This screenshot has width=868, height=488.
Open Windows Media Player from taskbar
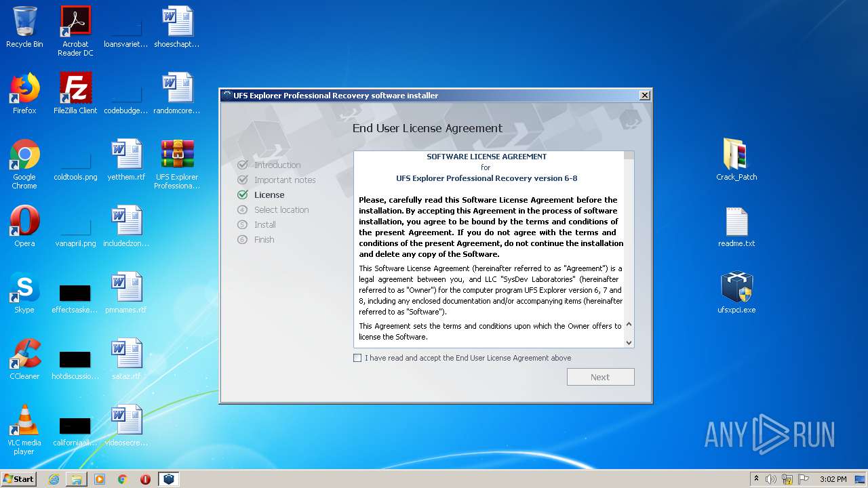(100, 479)
